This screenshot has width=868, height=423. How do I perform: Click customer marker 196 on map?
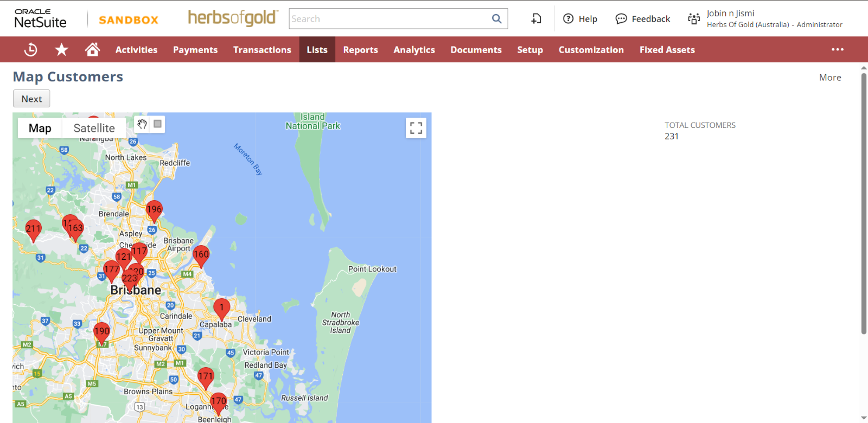pyautogui.click(x=154, y=210)
